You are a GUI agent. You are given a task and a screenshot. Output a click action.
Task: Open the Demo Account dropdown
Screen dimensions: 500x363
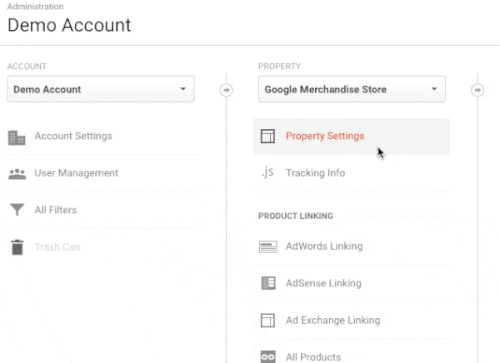click(101, 89)
